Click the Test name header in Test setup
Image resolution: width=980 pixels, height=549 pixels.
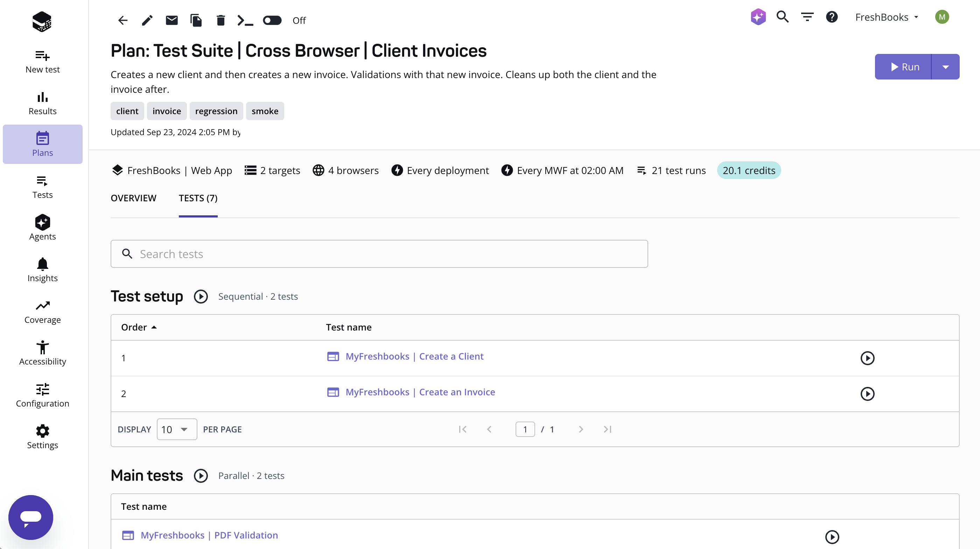(349, 327)
